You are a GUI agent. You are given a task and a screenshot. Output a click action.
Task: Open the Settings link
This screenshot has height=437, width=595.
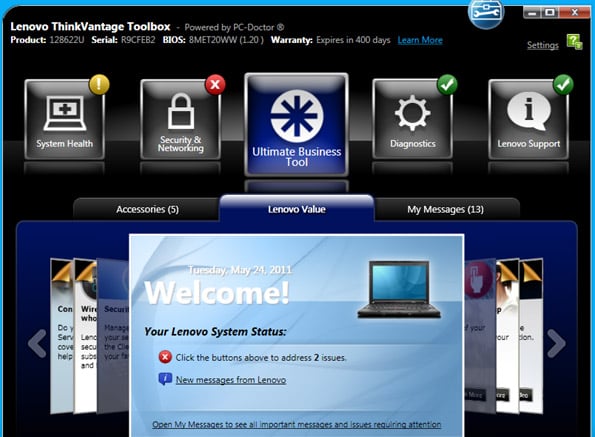click(x=543, y=45)
